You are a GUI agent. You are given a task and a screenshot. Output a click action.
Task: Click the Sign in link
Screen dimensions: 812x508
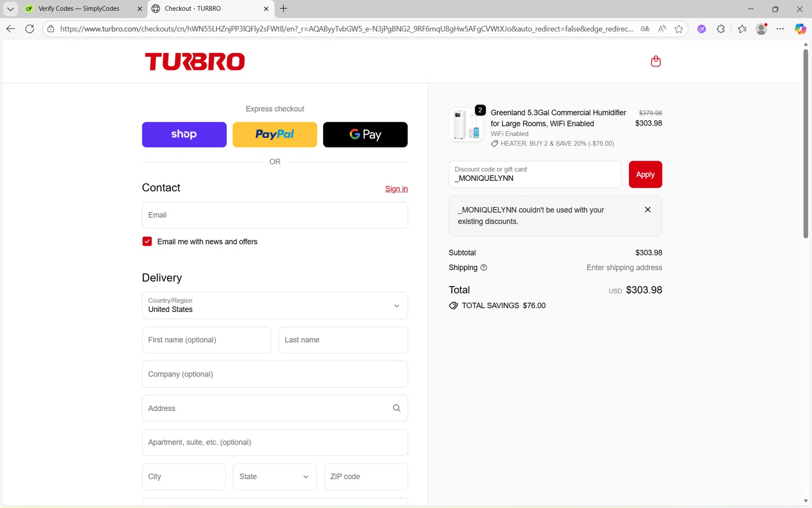point(396,188)
